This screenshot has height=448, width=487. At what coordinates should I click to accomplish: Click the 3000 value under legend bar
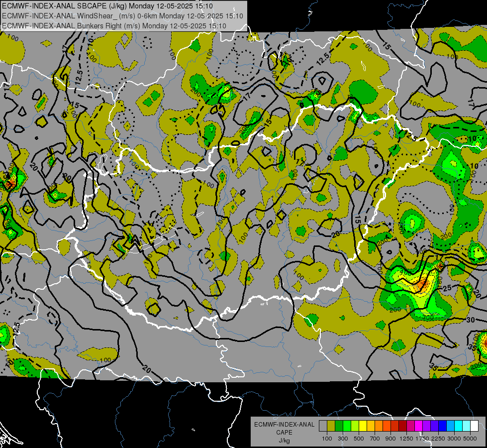point(454,439)
